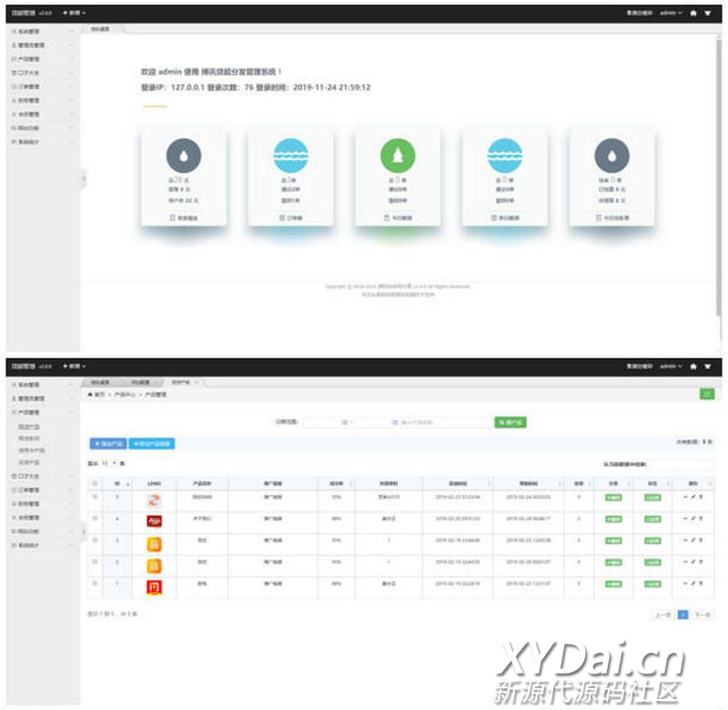
Task: Open the 新增 dropdown in the dashboard view top bar
Action: [75, 13]
